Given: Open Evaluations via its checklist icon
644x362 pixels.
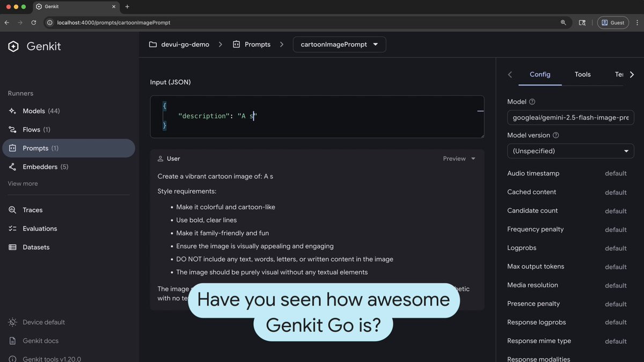Looking at the screenshot, I should tap(12, 228).
